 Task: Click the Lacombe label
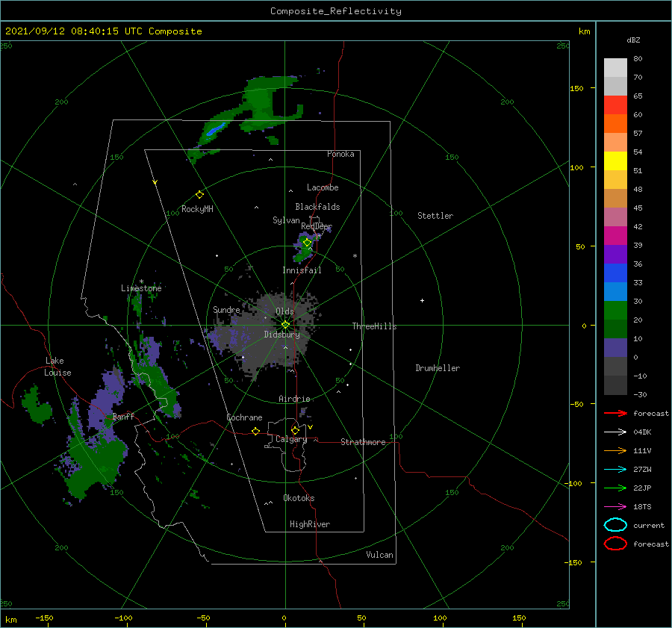point(323,187)
